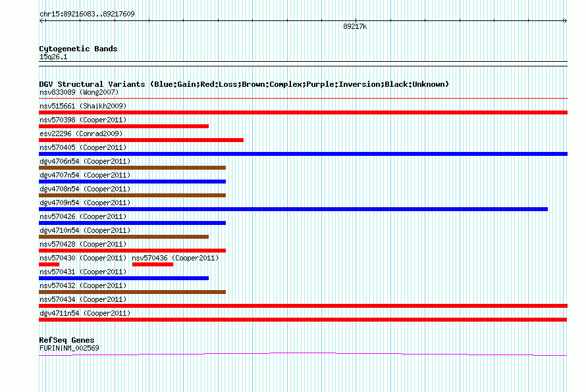This screenshot has width=586, height=392.
Task: Open the esv22296 (Conrad2009) label
Action: click(x=81, y=134)
